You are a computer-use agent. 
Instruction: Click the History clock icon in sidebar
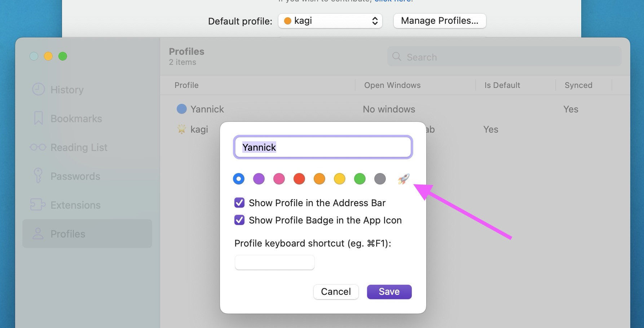(x=39, y=89)
